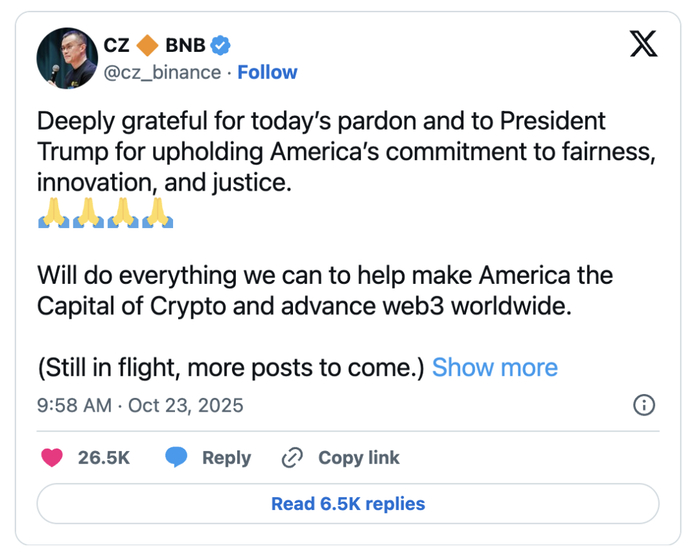This screenshot has width=700, height=560.
Task: Click the blue reply speech bubble icon
Action: 177,458
